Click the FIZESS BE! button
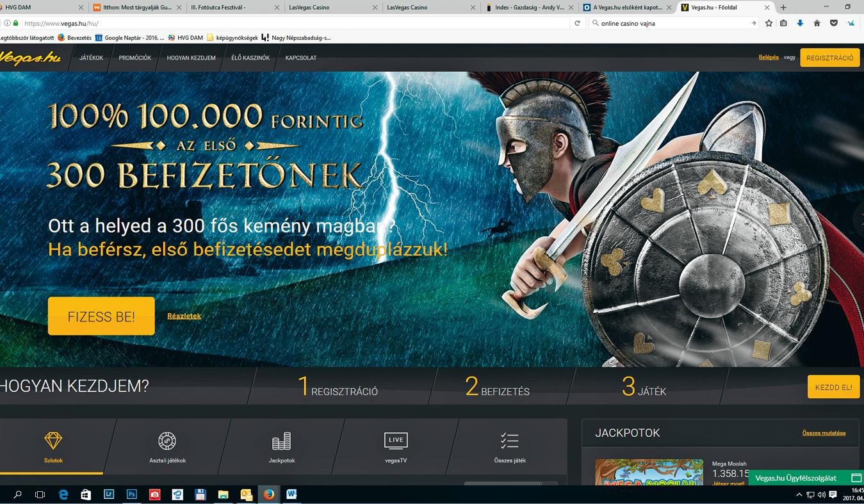Viewport: 864px width, 504px height. [x=101, y=316]
